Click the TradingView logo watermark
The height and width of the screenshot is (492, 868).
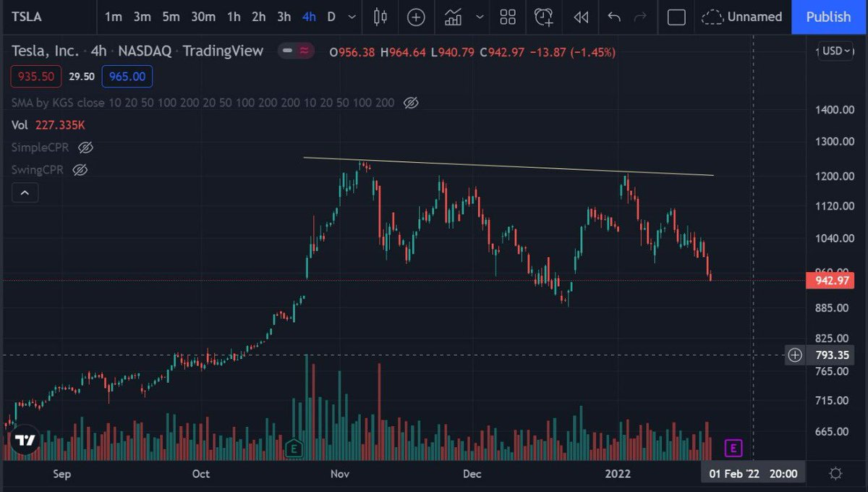click(x=24, y=439)
